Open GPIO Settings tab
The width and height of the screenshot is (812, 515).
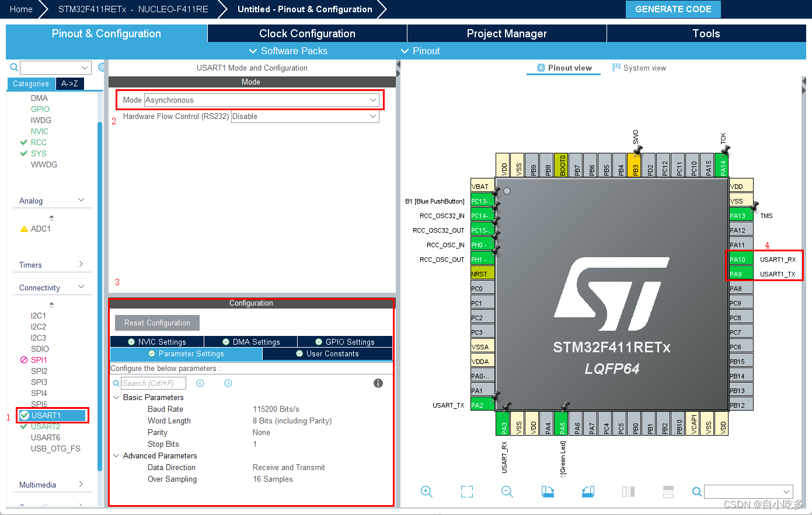click(x=345, y=342)
